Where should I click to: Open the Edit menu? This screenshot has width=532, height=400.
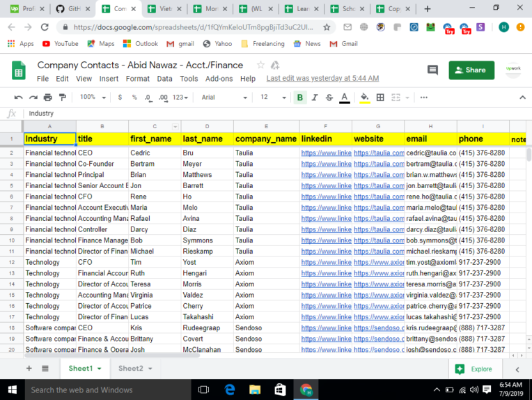62,79
